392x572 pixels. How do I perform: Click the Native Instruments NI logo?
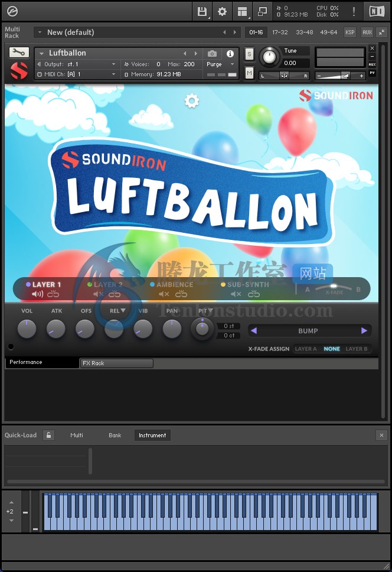coord(377,11)
